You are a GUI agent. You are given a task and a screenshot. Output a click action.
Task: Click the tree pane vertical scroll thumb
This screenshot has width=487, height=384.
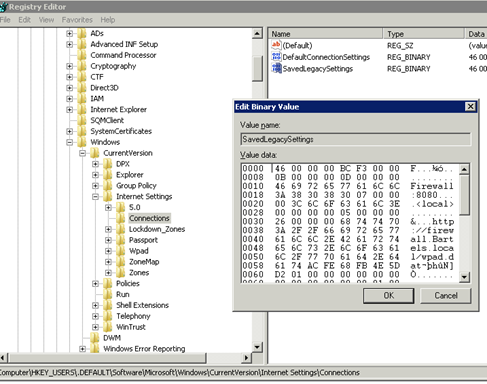(257, 69)
